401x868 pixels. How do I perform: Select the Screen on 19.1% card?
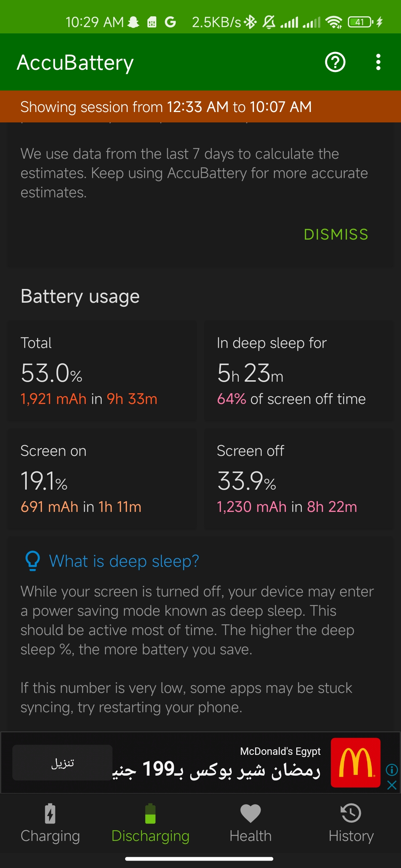pyautogui.click(x=102, y=479)
